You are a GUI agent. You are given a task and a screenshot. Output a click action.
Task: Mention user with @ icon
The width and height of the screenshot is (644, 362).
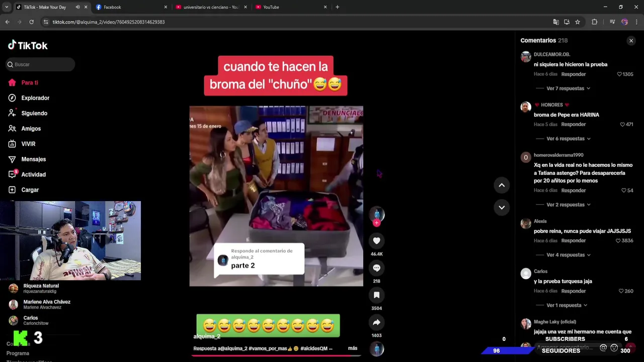click(x=603, y=348)
